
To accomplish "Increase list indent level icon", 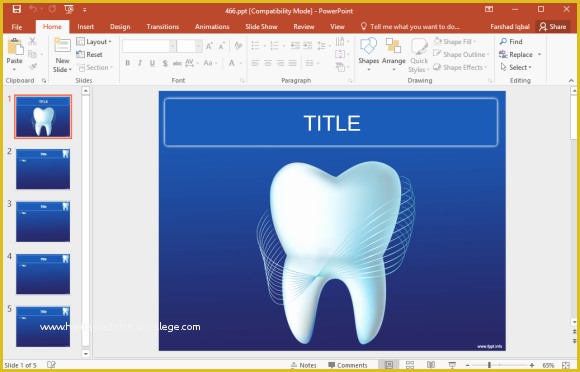I will [x=308, y=45].
